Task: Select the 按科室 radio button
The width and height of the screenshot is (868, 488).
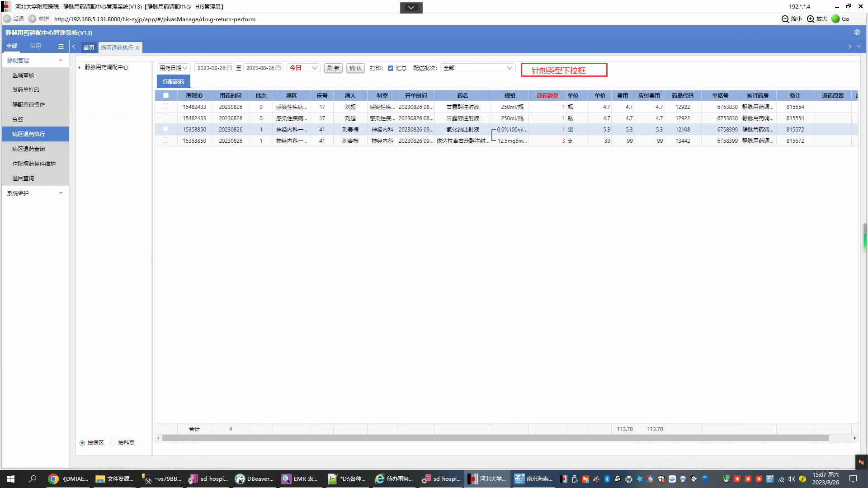Action: click(113, 443)
